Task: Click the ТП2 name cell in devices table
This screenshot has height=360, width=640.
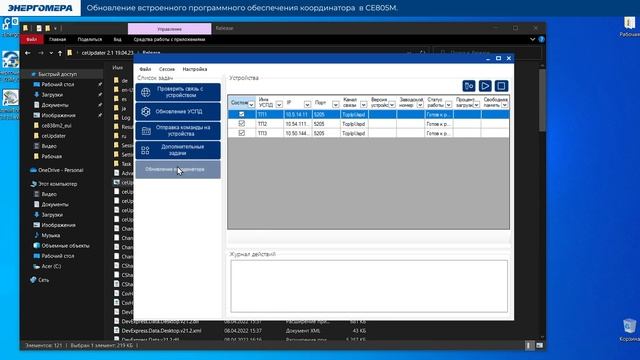Action: tap(269, 124)
